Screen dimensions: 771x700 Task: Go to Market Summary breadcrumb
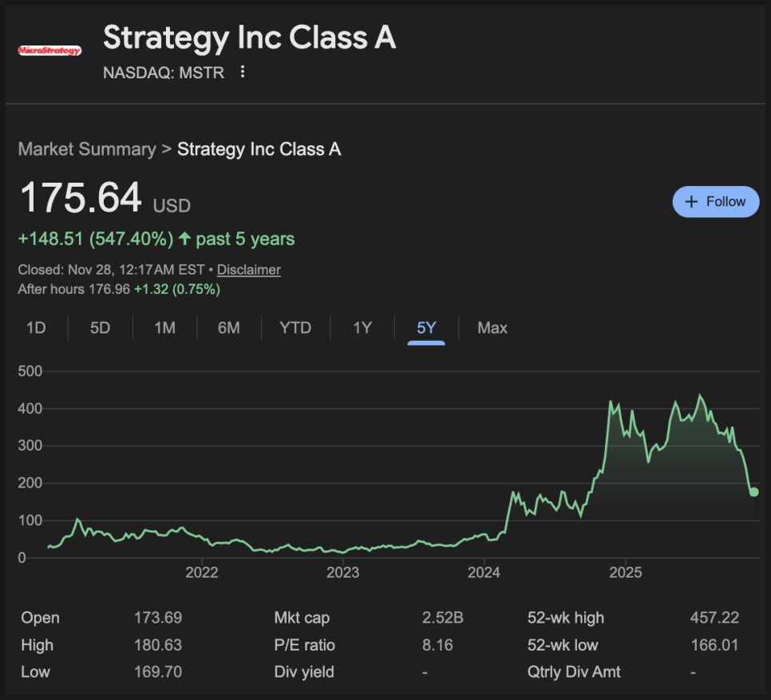pos(87,149)
